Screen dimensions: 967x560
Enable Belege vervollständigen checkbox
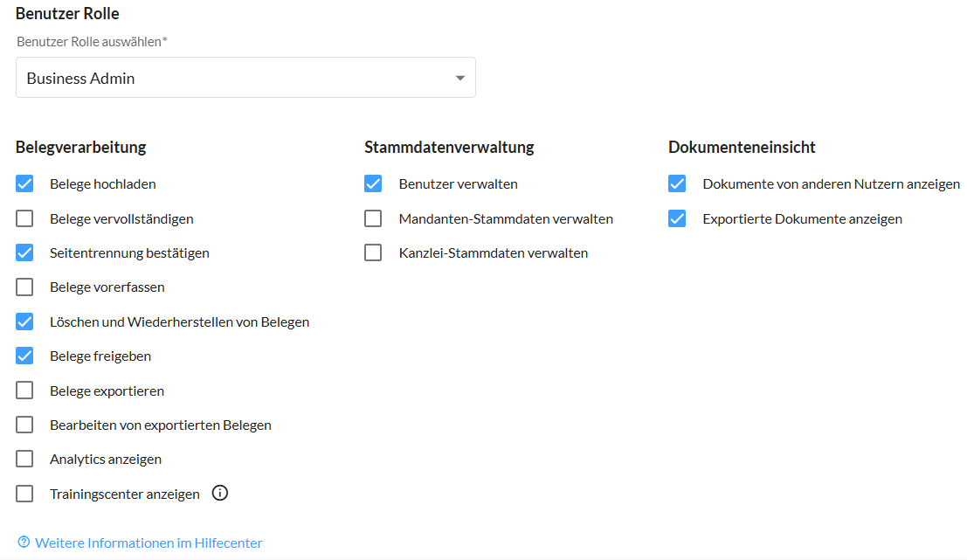point(24,218)
